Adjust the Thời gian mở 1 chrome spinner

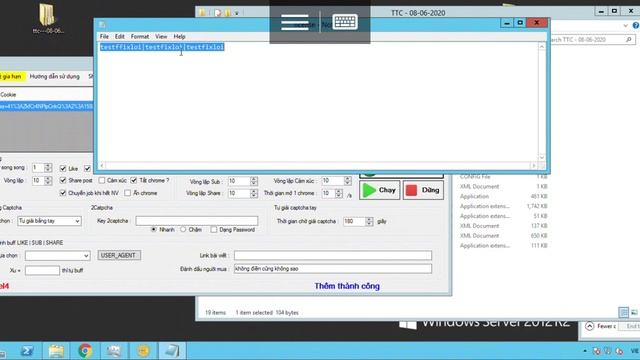pos(338,193)
